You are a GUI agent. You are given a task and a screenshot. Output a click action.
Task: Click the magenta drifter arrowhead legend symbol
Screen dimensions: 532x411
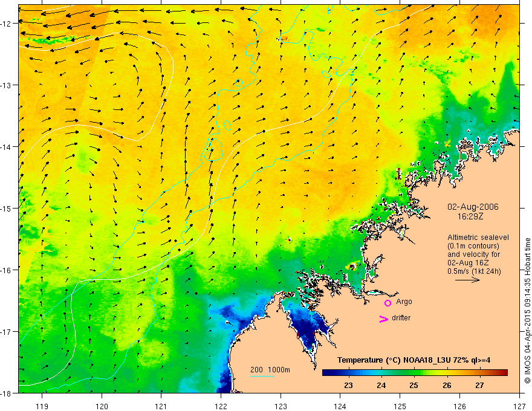[x=383, y=319]
